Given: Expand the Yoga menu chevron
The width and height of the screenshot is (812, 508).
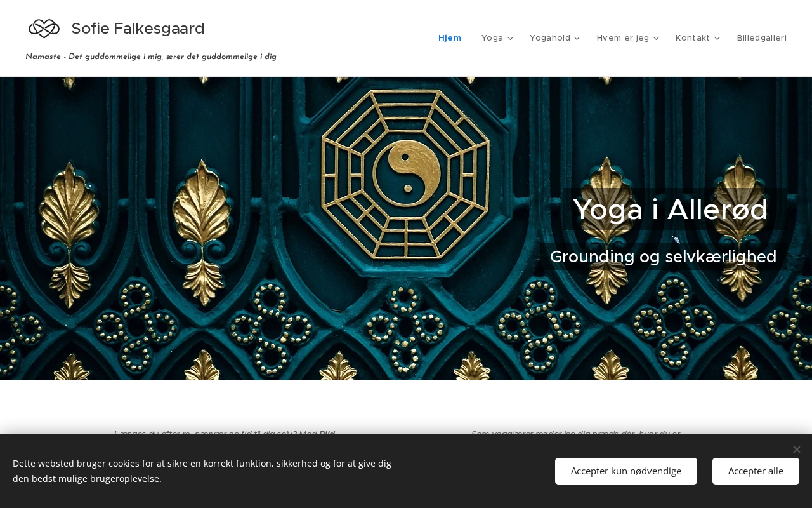Looking at the screenshot, I should (510, 38).
